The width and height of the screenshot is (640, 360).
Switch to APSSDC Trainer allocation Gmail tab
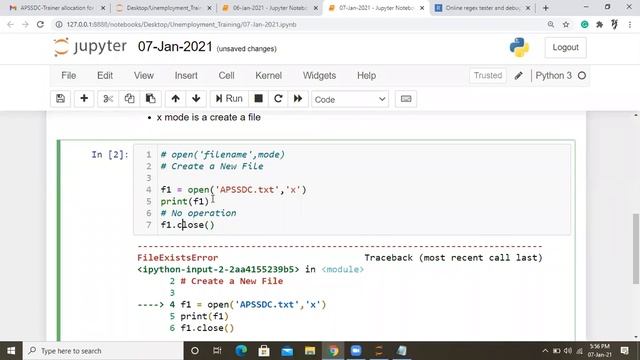tap(57, 8)
